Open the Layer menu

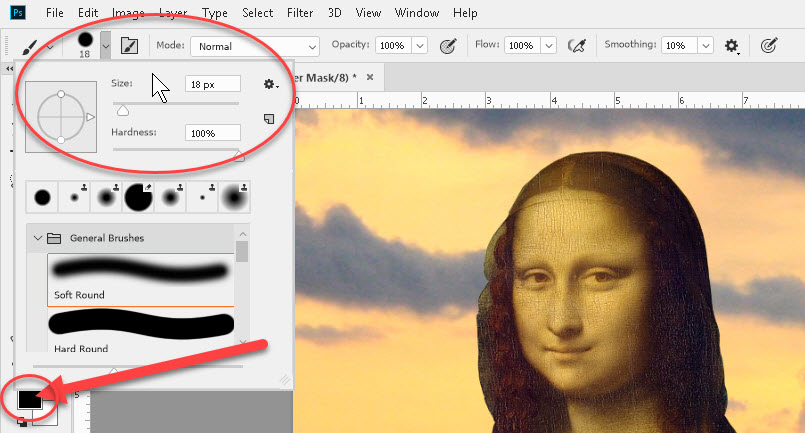[173, 13]
